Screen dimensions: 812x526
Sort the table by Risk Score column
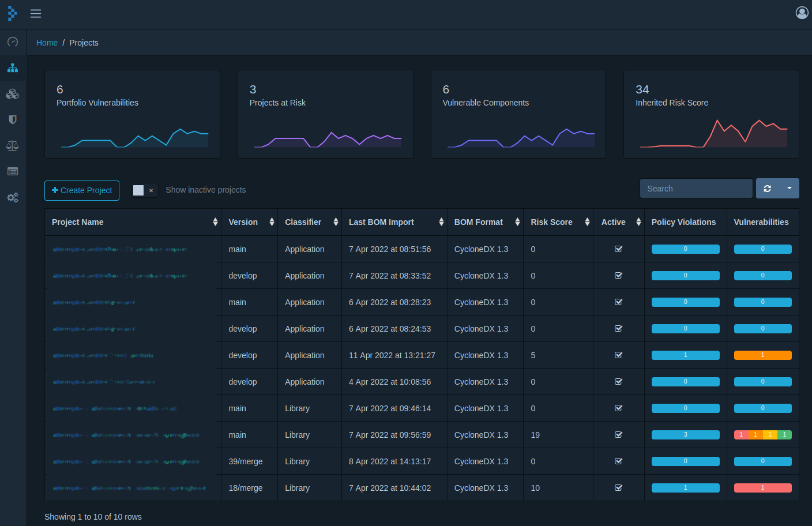[588, 221]
